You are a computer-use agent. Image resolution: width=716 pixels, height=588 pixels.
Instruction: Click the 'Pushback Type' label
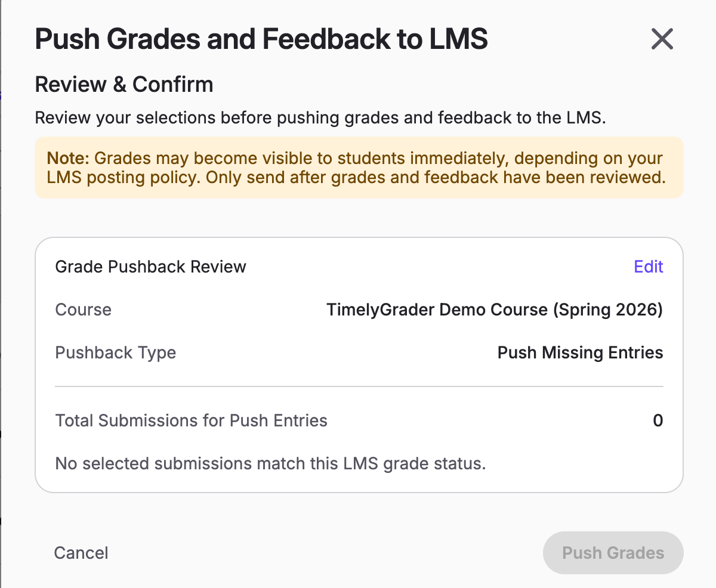coord(116,353)
